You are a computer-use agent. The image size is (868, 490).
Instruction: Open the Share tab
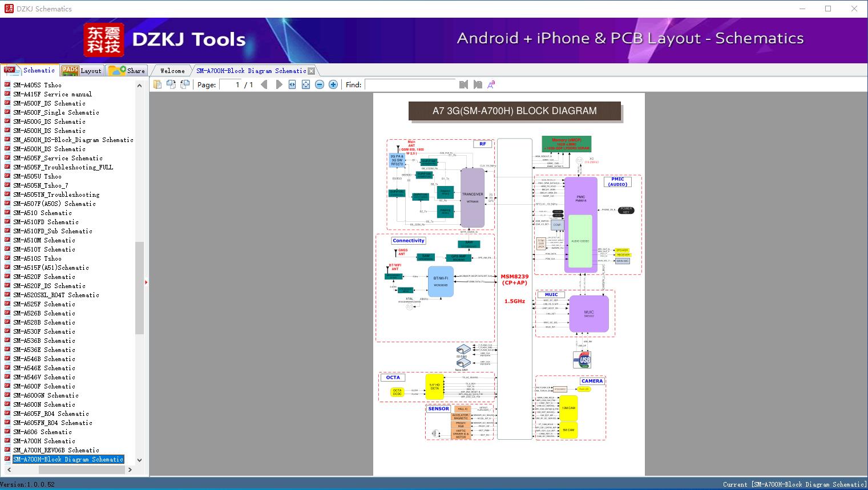click(127, 70)
